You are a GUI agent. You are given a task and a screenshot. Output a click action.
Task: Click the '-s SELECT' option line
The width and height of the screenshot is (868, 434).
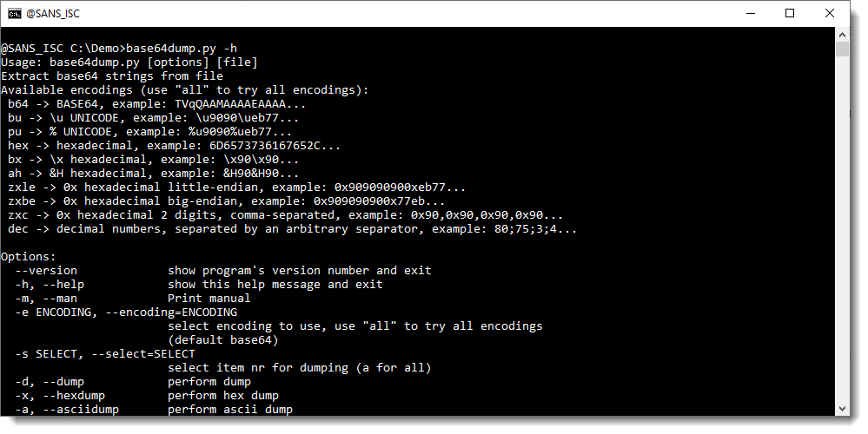[105, 354]
